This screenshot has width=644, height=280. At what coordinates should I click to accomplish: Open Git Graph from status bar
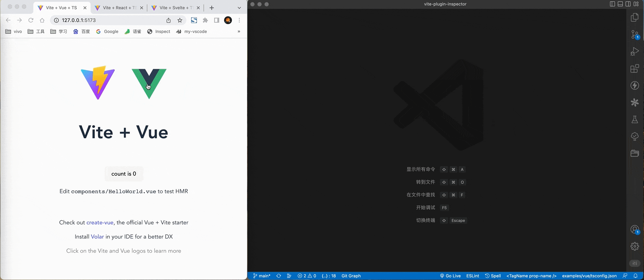pos(351,276)
